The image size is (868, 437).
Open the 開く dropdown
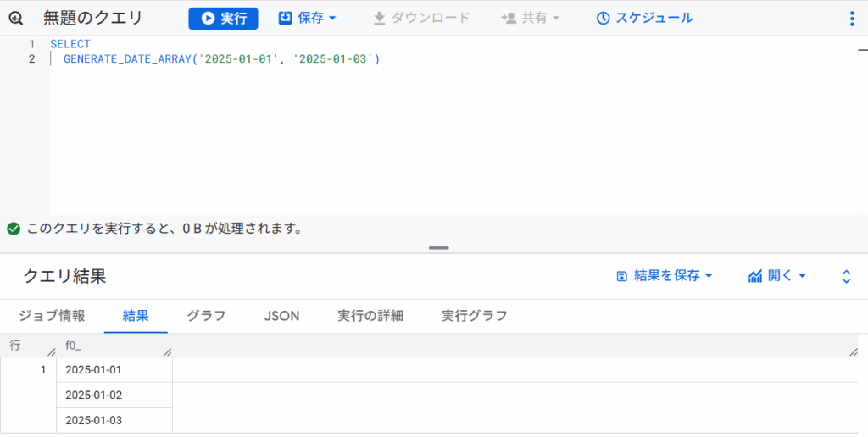point(776,276)
